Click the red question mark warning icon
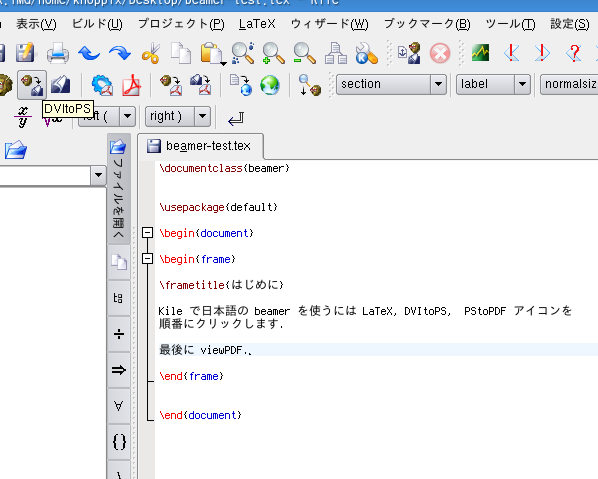 click(x=574, y=53)
